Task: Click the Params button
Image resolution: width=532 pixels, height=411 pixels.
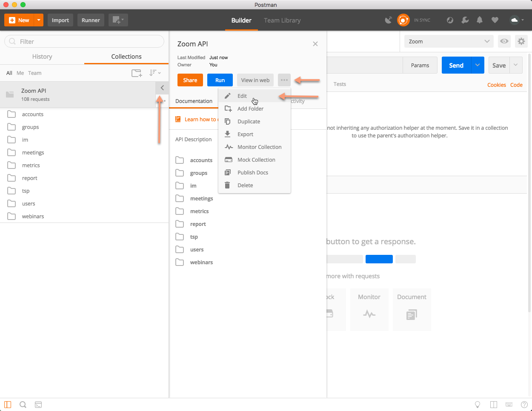Action: [420, 65]
